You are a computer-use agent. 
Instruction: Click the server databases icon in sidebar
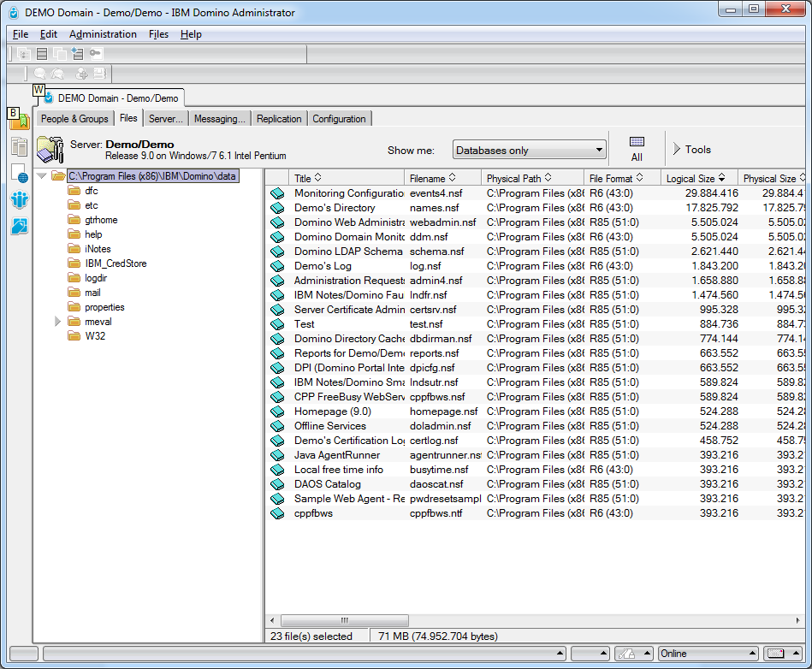[19, 147]
